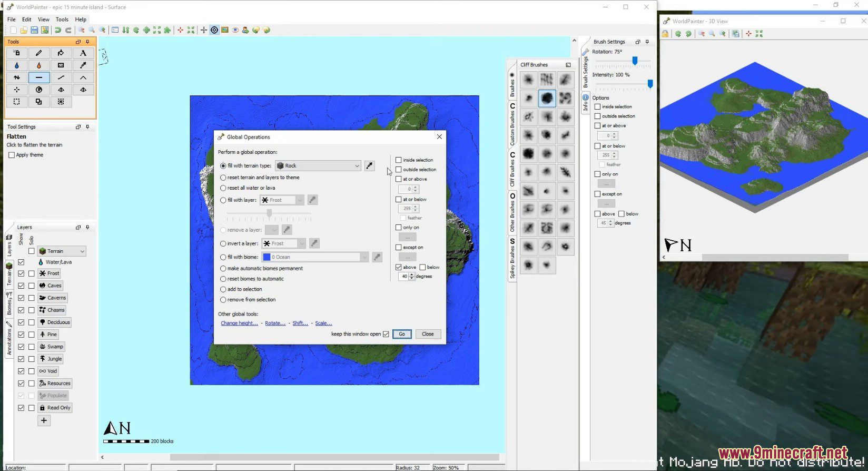Open the Terrain dropdown in Layers panel

point(62,251)
